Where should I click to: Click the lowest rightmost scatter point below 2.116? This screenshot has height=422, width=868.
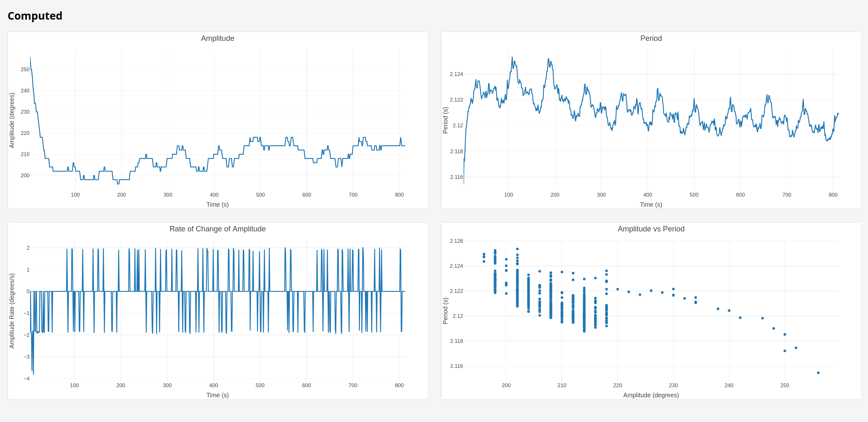818,373
